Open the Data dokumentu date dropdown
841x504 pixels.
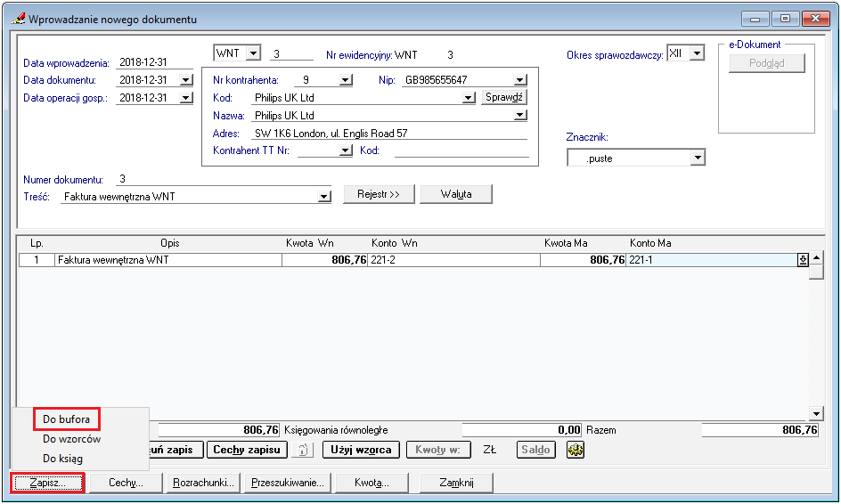coord(186,80)
